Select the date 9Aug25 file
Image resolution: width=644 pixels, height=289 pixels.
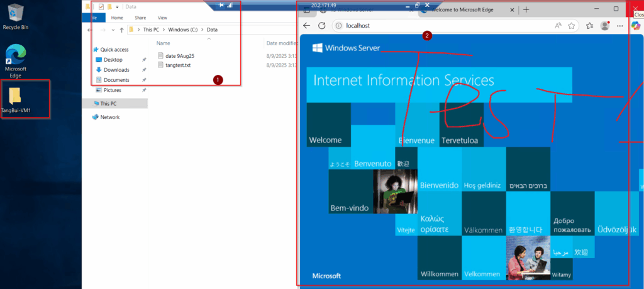click(x=176, y=55)
